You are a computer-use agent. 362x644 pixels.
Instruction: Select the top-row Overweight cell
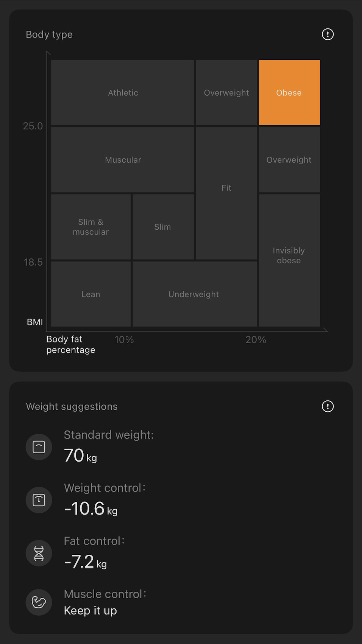pyautogui.click(x=226, y=93)
